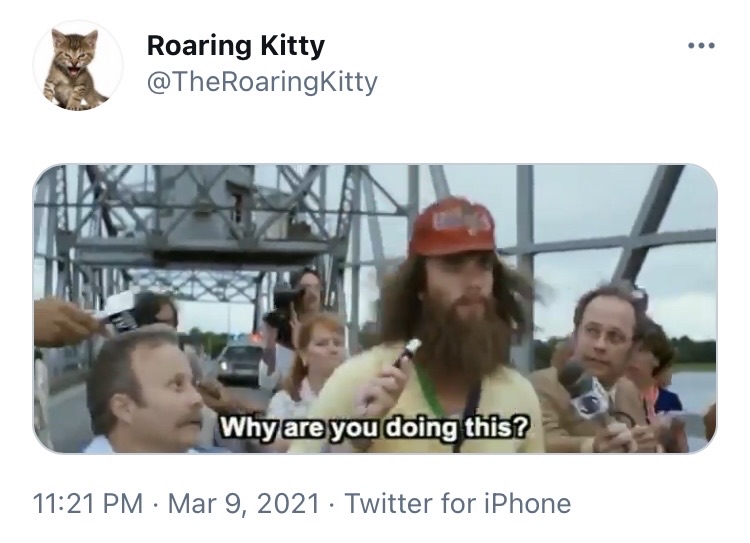Open the Twitter for iPhone source link
Image resolution: width=750 pixels, height=543 pixels.
[x=458, y=504]
